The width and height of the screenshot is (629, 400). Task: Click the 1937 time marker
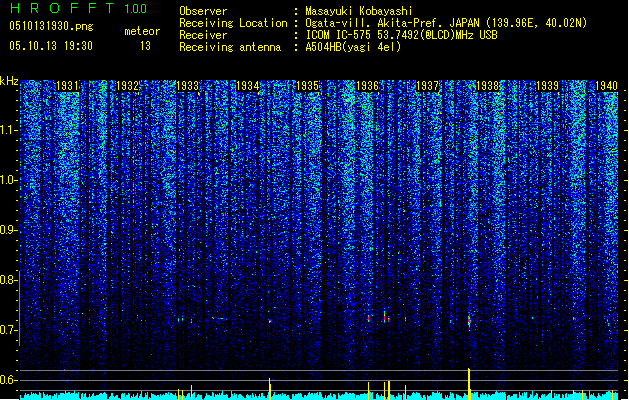(x=428, y=86)
